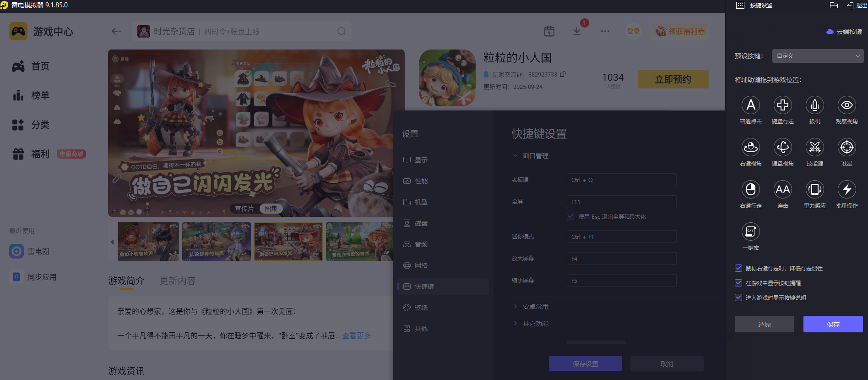
Task: Open 其他 settings category
Action: pyautogui.click(x=443, y=329)
